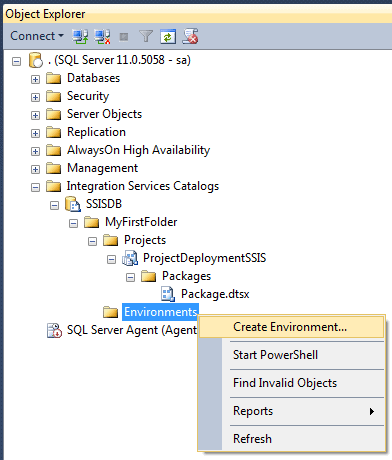Select the SQL Server 11.0.5058 server label
The width and height of the screenshot is (392, 460).
pos(119,60)
